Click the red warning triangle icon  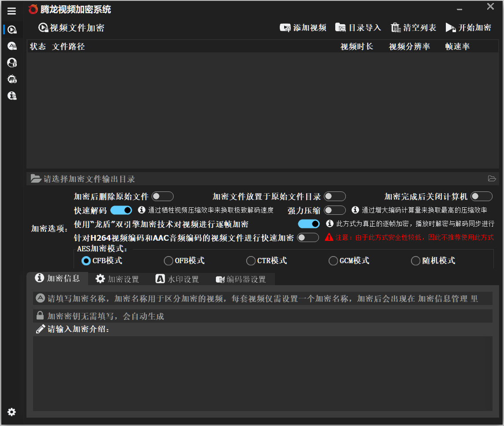pyautogui.click(x=329, y=237)
